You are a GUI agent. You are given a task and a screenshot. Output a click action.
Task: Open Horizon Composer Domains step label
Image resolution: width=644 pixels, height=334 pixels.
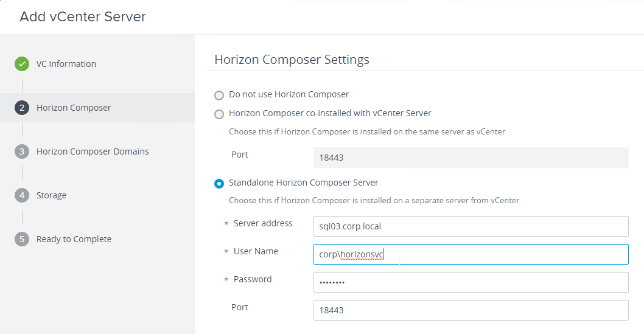pos(93,151)
